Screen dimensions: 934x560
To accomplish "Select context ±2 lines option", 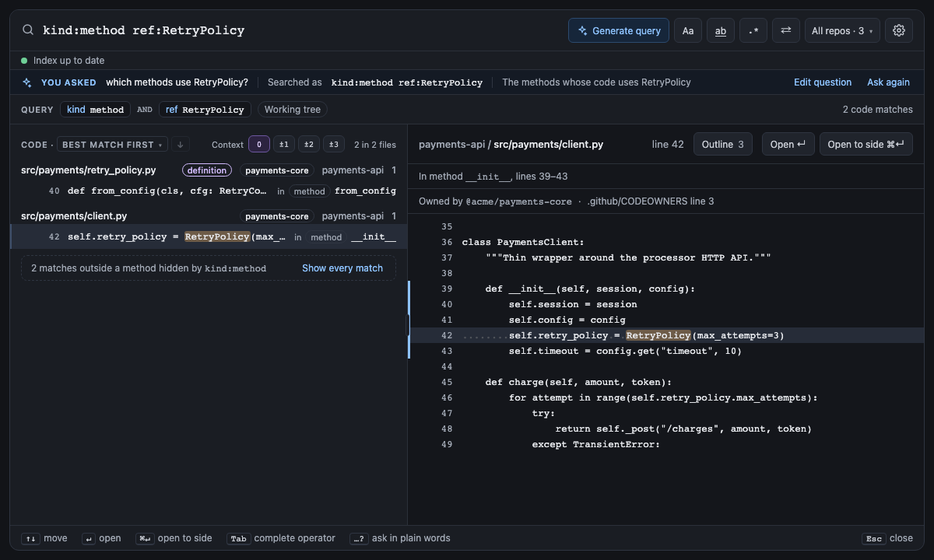I will pos(309,145).
